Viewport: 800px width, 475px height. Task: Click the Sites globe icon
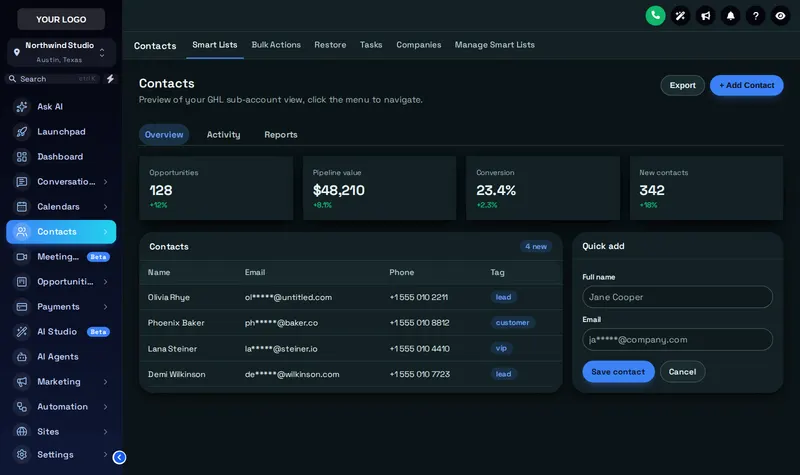click(x=21, y=432)
